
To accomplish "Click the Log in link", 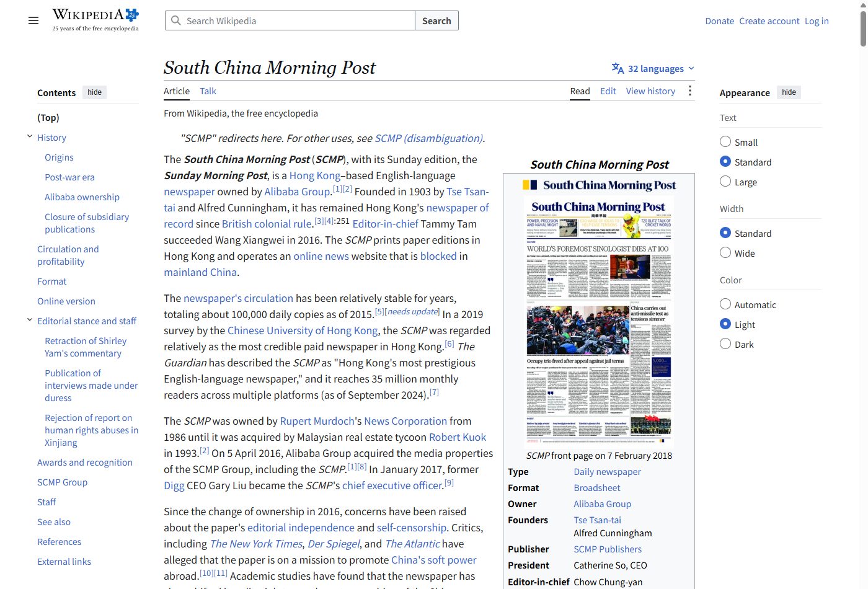I will 817,21.
